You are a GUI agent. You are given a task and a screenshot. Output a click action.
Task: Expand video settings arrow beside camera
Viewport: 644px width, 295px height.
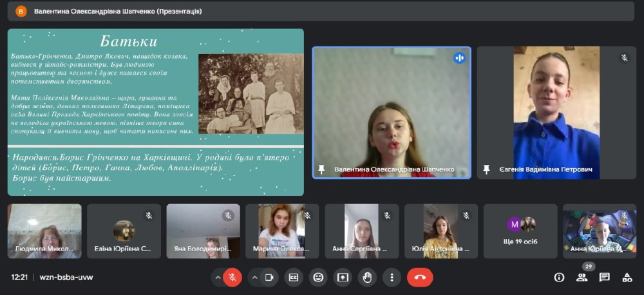coord(255,277)
